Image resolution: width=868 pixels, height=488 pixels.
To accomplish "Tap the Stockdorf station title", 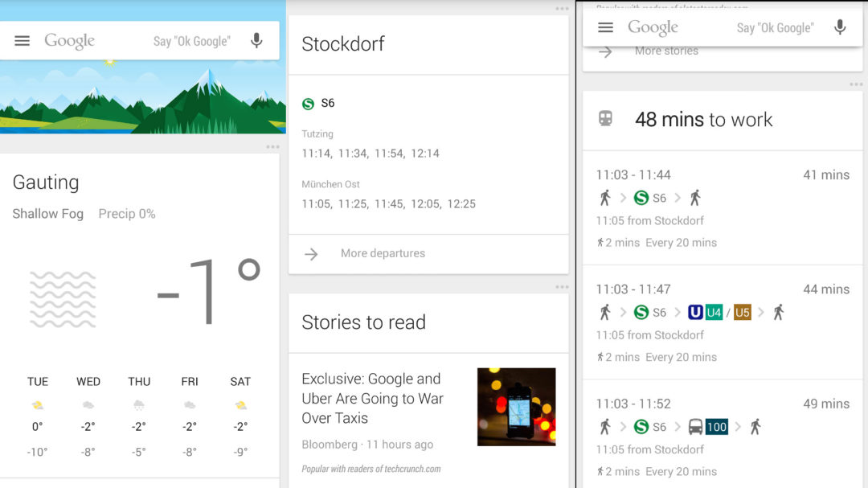I will (x=343, y=43).
